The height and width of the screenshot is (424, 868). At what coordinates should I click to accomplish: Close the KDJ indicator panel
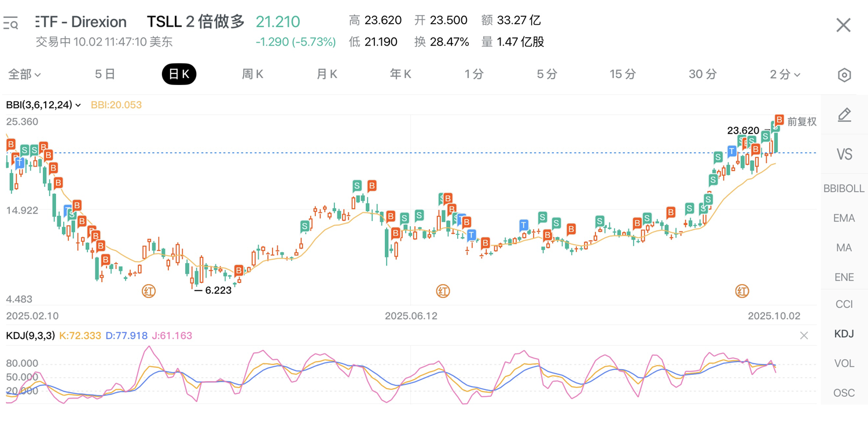[804, 335]
